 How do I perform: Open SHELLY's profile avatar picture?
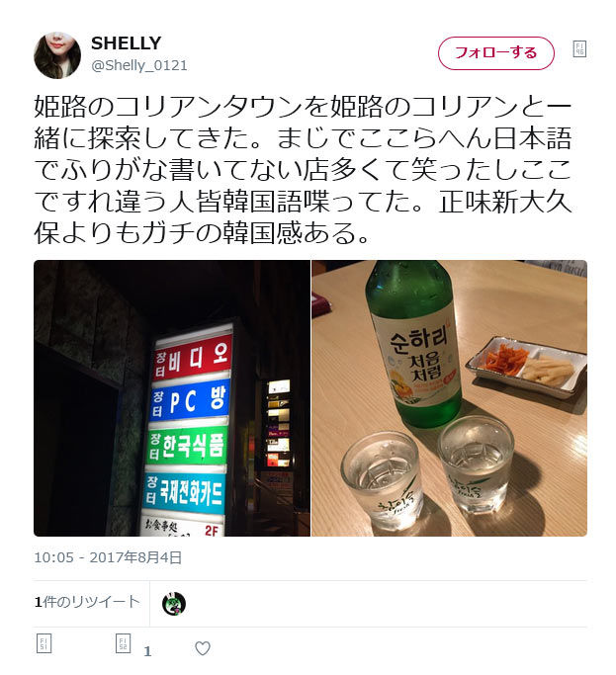(x=57, y=55)
